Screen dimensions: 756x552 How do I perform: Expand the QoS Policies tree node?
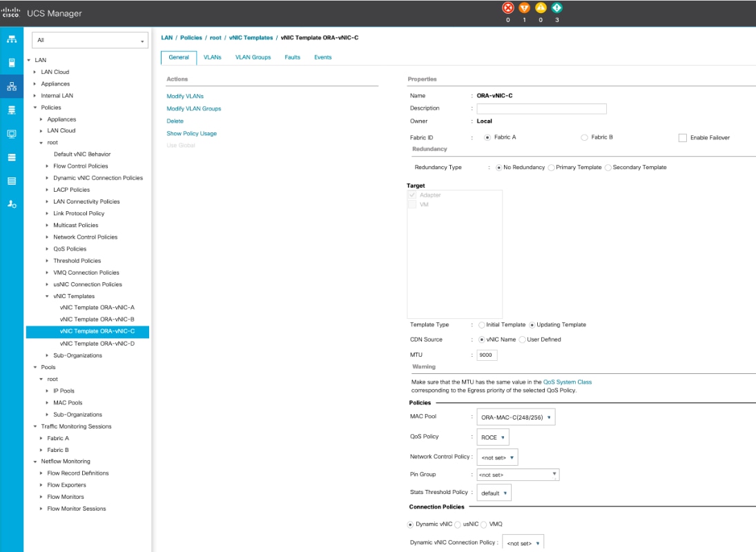[47, 249]
